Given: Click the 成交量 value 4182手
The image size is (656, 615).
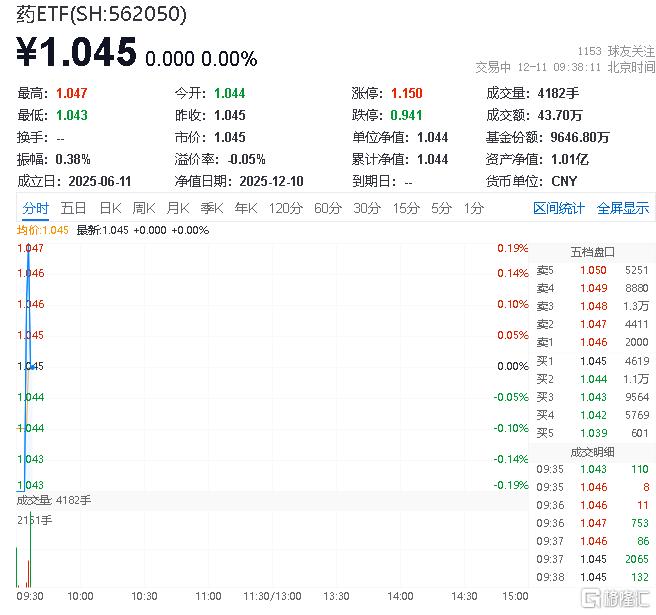Looking at the screenshot, I should coord(558,93).
